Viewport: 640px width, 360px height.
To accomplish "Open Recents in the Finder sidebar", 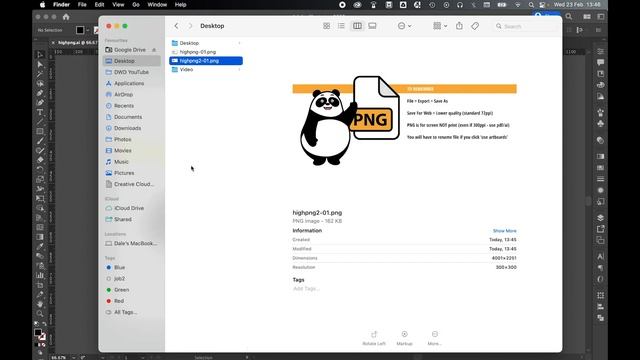I will 120,106.
